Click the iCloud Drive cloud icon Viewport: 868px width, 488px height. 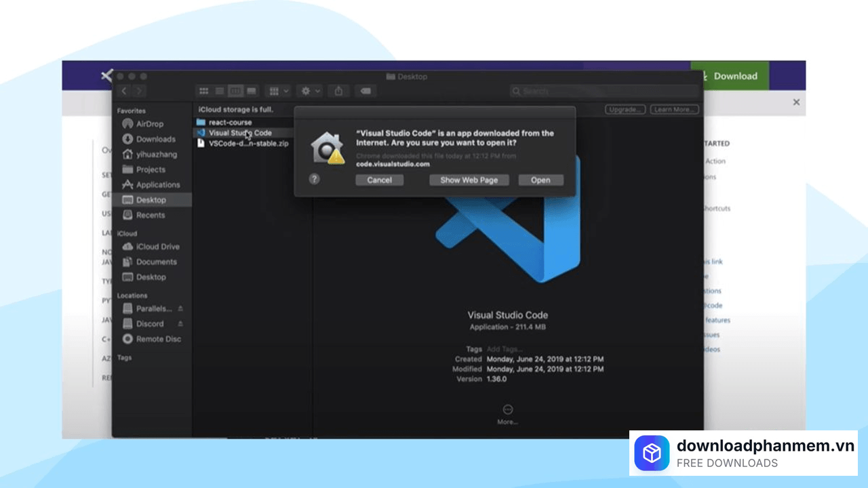[x=127, y=247]
